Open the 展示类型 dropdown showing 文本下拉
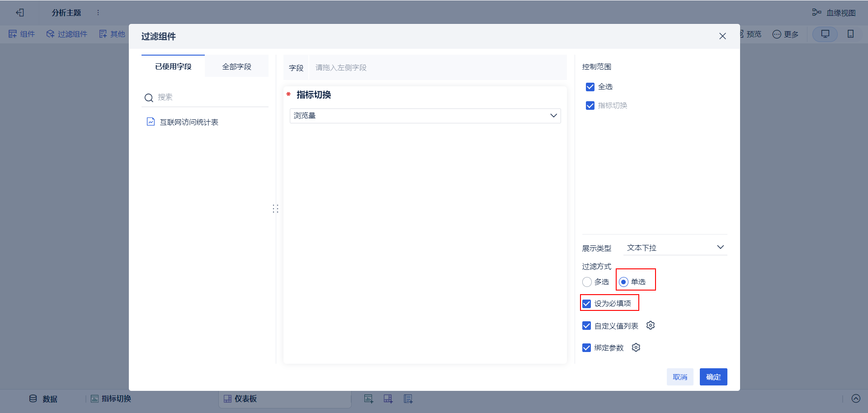Viewport: 868px width, 413px height. (x=675, y=248)
